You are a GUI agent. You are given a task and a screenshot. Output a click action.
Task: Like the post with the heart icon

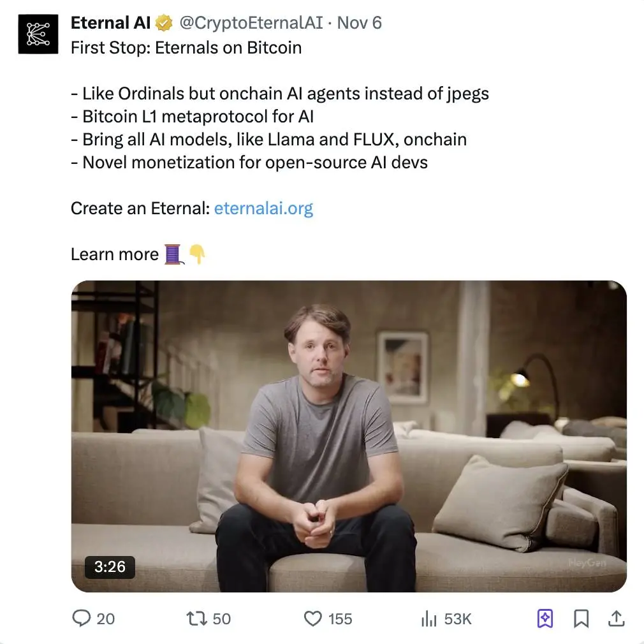point(312,618)
